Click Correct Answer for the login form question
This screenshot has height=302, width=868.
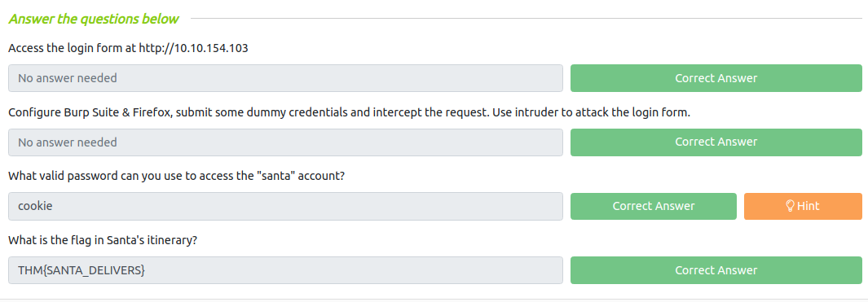click(716, 78)
